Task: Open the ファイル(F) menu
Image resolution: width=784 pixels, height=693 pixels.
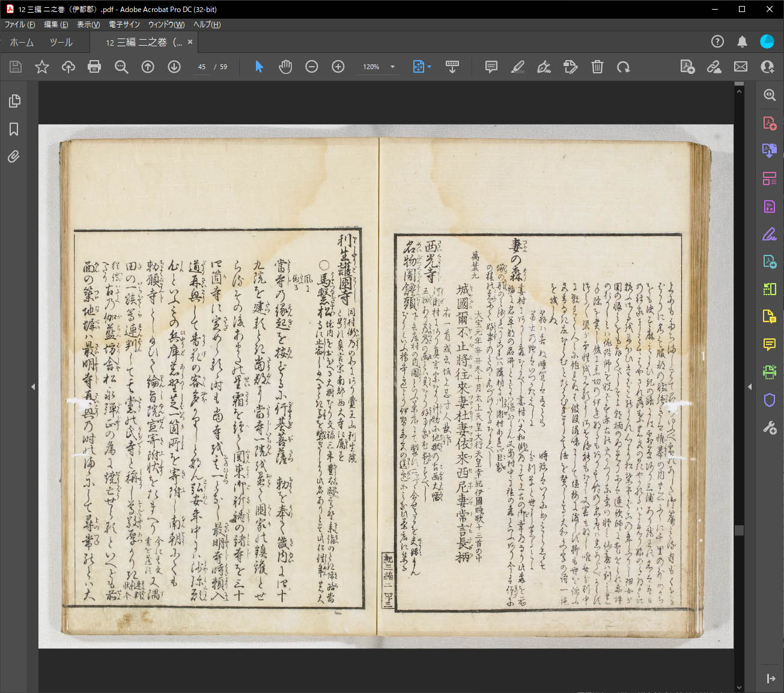Action: pos(20,25)
